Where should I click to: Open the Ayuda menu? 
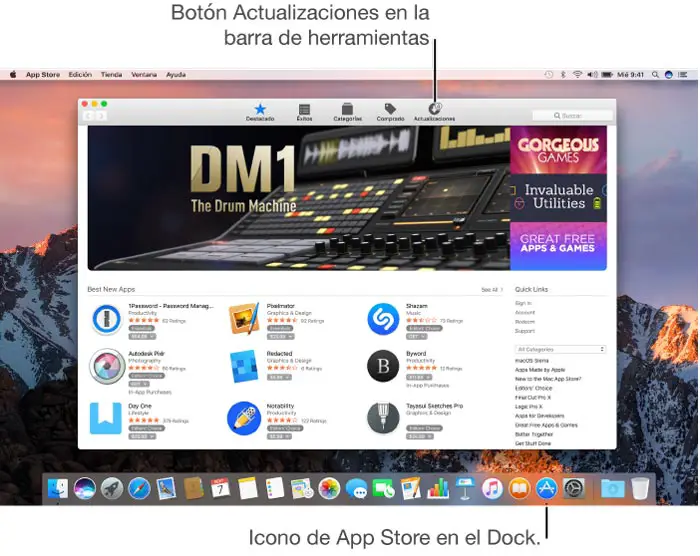[176, 75]
